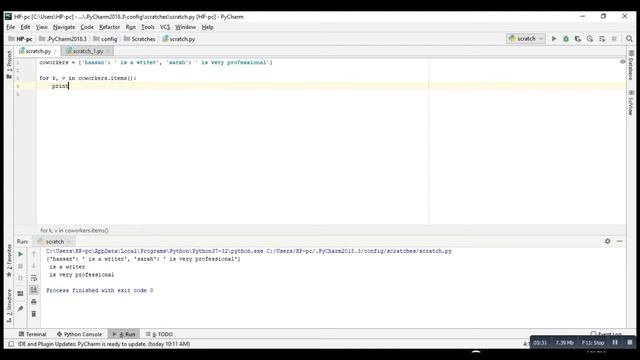The image size is (640, 360).
Task: Click the scratch.py breadcrumb in the navigation bar
Action: (179, 39)
